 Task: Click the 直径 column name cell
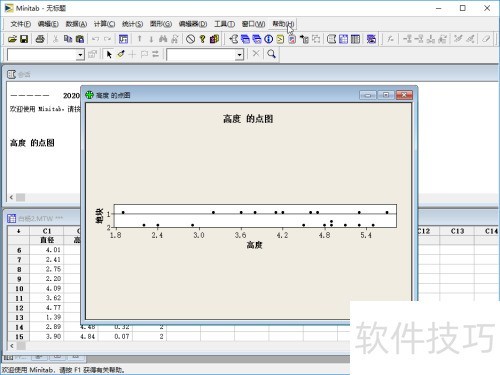(47, 240)
